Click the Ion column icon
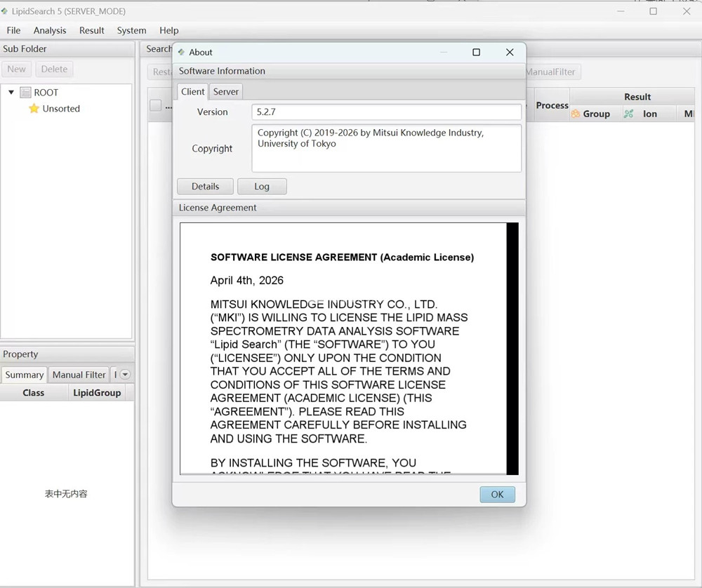This screenshot has height=588, width=702. point(628,114)
